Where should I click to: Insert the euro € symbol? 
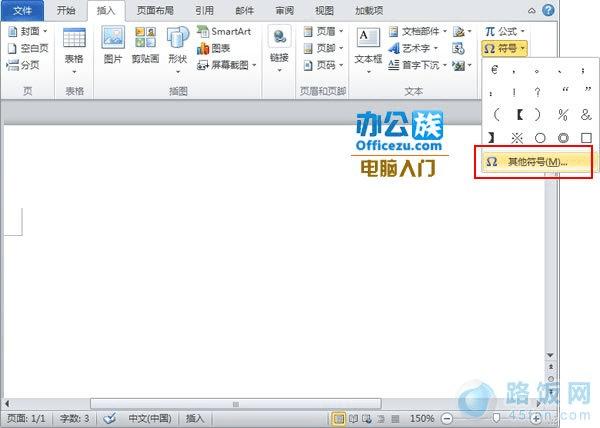(494, 70)
